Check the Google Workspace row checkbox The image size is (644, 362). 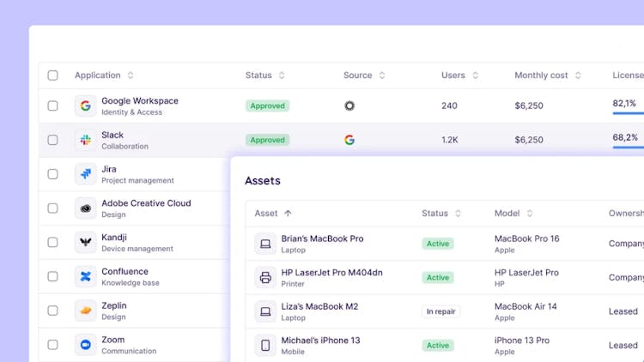tap(53, 106)
